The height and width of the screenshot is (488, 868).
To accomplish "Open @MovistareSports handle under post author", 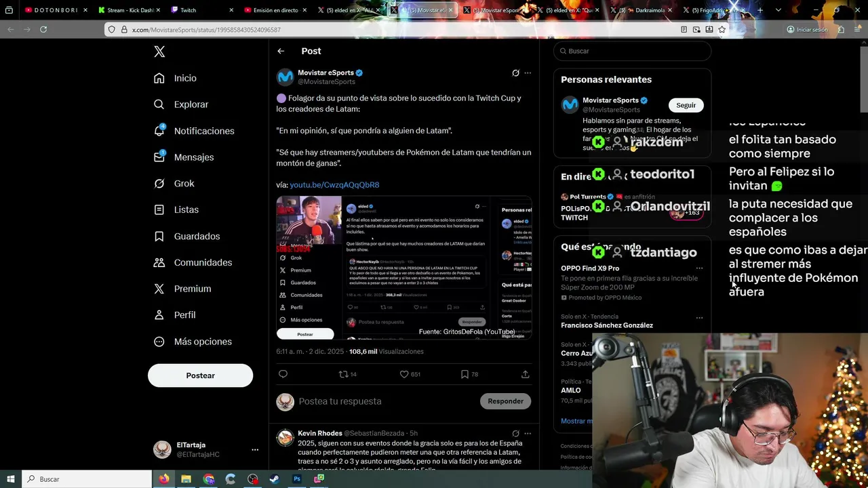I will pos(326,82).
